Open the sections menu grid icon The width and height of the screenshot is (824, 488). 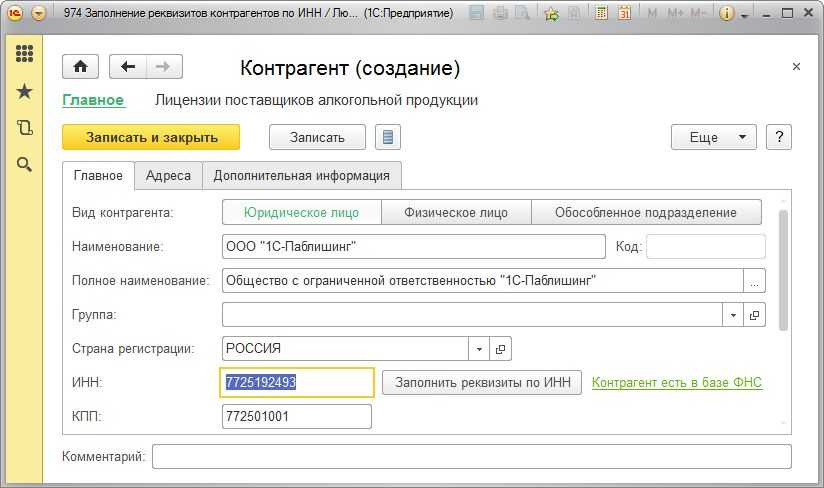click(25, 54)
